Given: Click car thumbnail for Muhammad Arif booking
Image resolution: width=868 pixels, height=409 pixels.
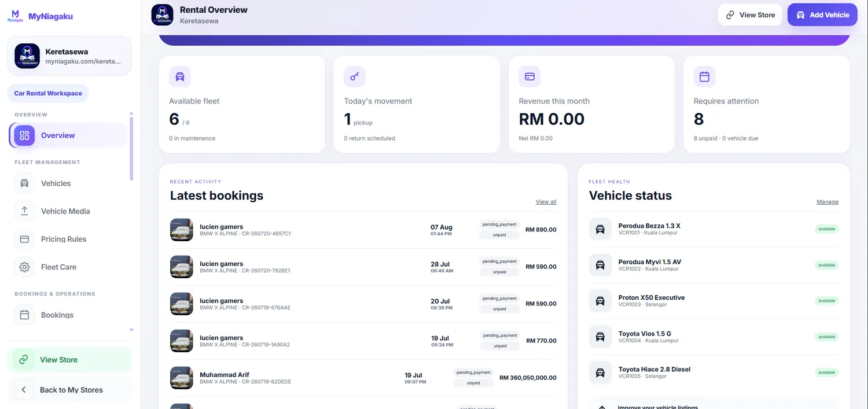Looking at the screenshot, I should coord(181,378).
